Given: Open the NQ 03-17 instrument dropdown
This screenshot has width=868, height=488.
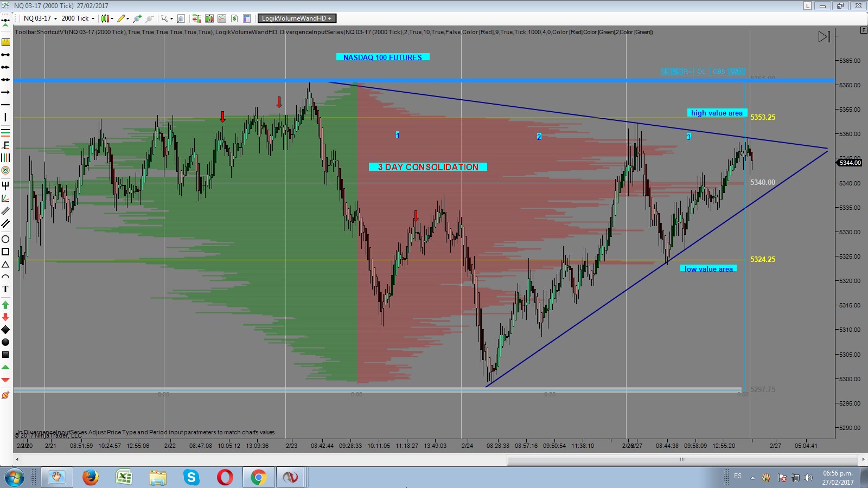Looking at the screenshot, I should [40, 18].
